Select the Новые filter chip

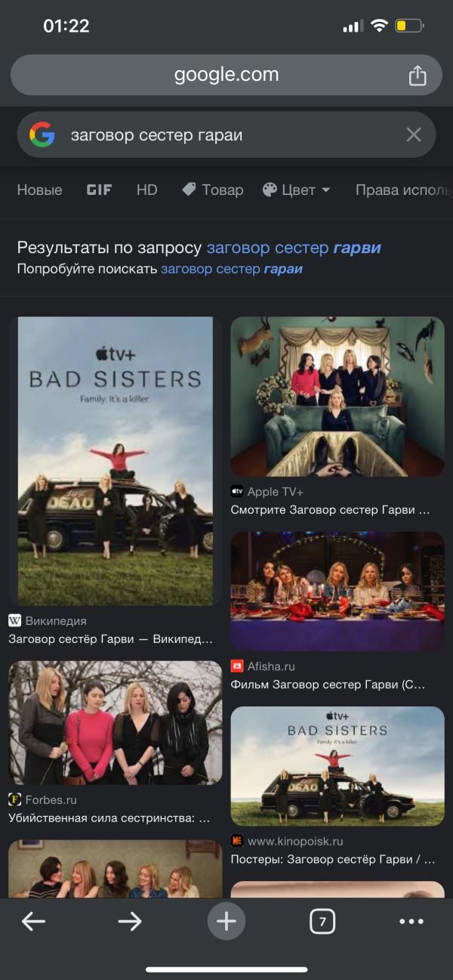(39, 190)
